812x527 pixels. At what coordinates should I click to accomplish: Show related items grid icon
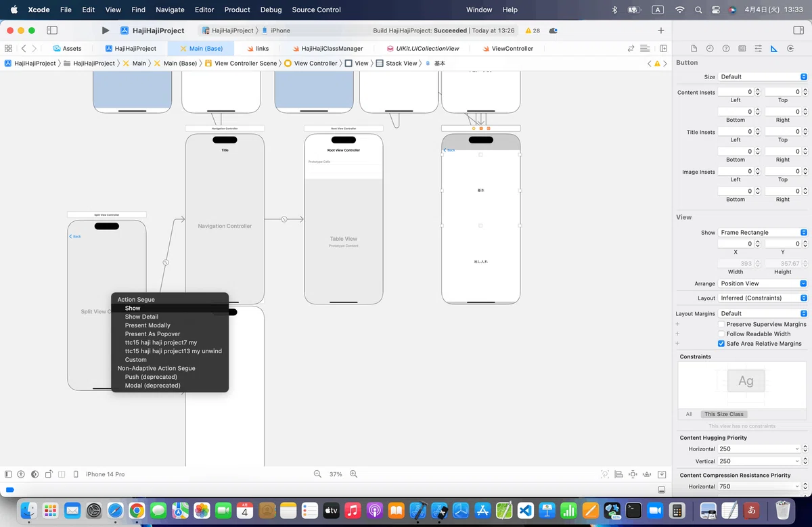coord(9,49)
